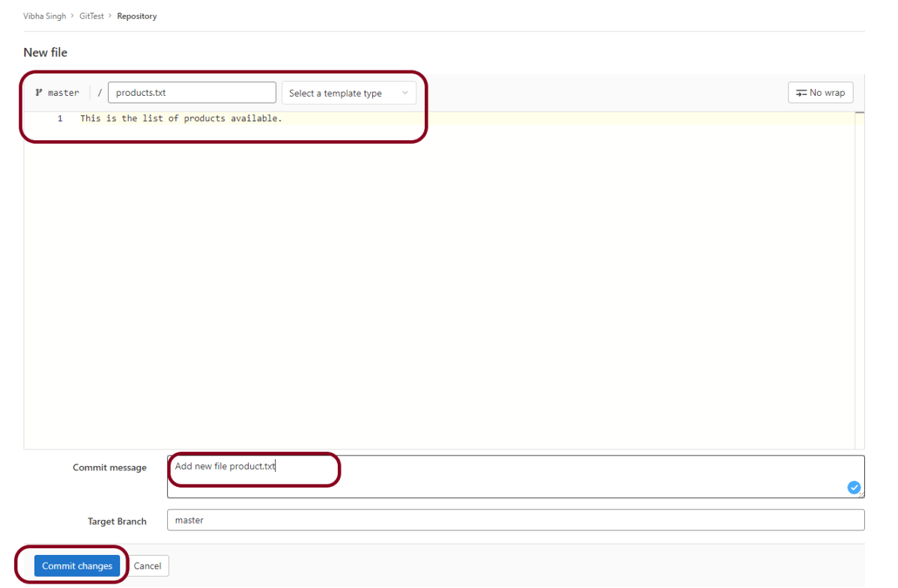Open the Select a template type dropdown

348,93
